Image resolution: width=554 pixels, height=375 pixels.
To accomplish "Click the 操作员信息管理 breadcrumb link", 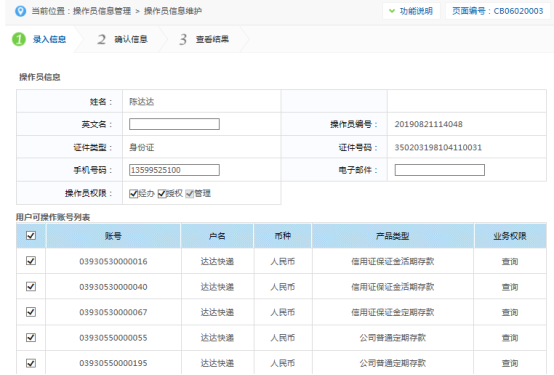I will point(102,11).
